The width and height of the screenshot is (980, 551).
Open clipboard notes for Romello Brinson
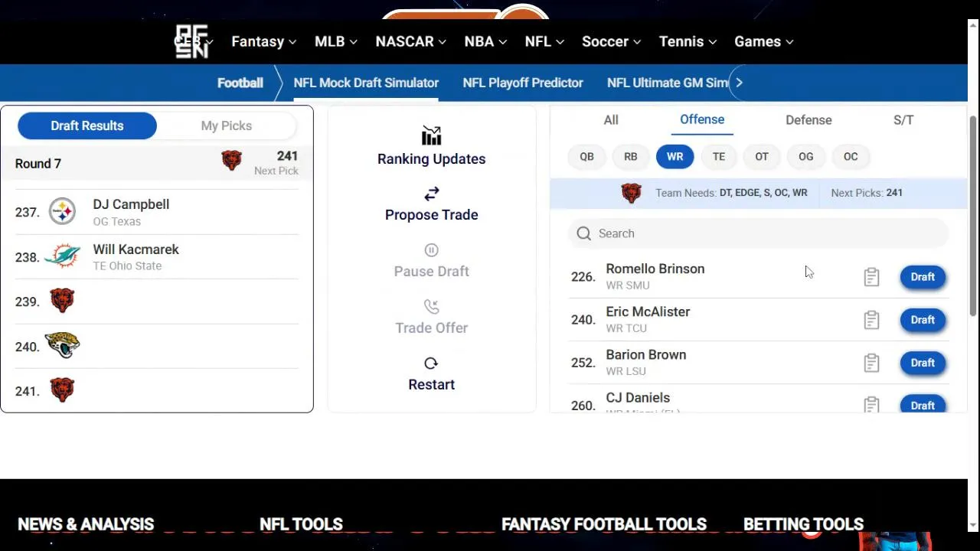(x=871, y=277)
